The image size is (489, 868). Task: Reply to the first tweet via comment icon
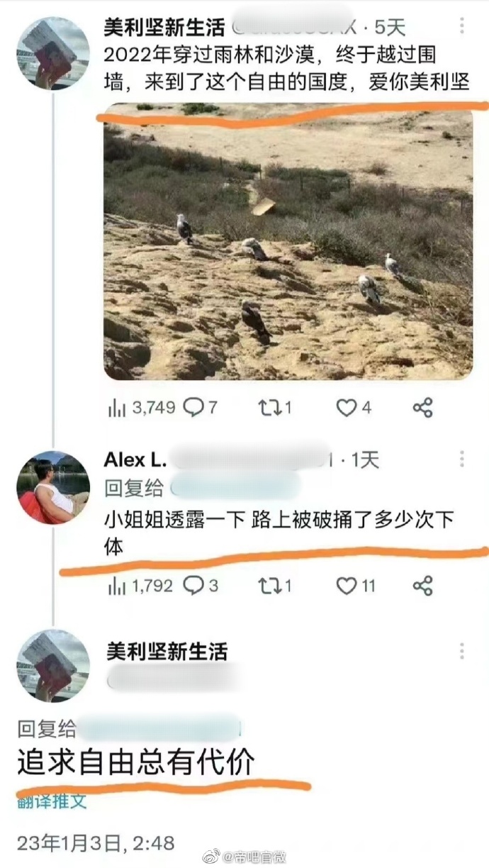click(x=193, y=408)
